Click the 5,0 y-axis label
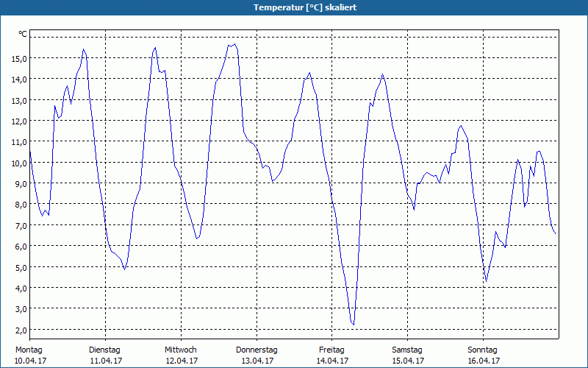 point(20,267)
